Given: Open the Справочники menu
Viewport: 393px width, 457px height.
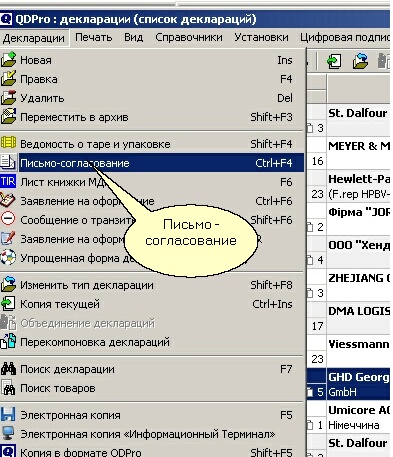Looking at the screenshot, I should coord(189,38).
